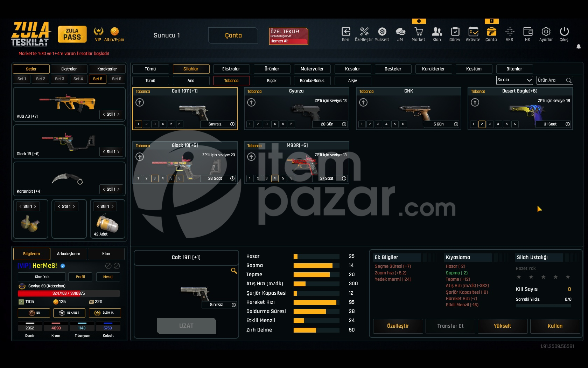Open the Arkadaşlarım tab
Image resolution: width=588 pixels, height=368 pixels.
(69, 254)
